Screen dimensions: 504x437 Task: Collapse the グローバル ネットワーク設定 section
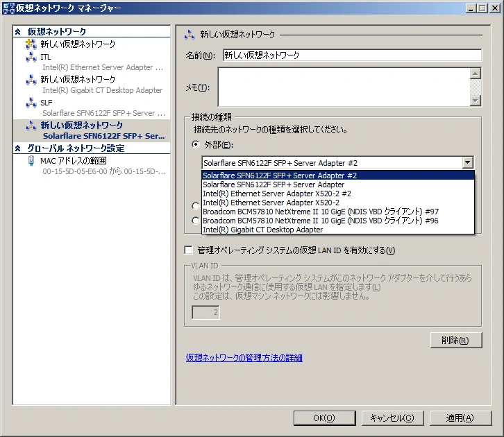tap(18, 148)
